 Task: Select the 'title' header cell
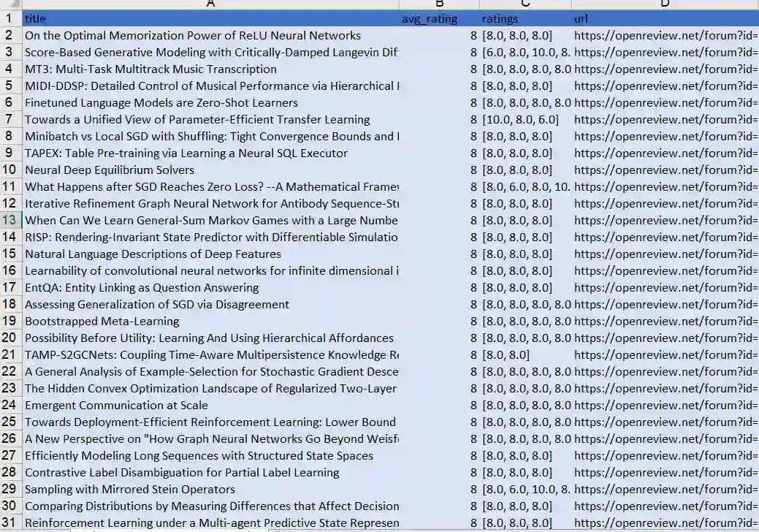[210, 18]
